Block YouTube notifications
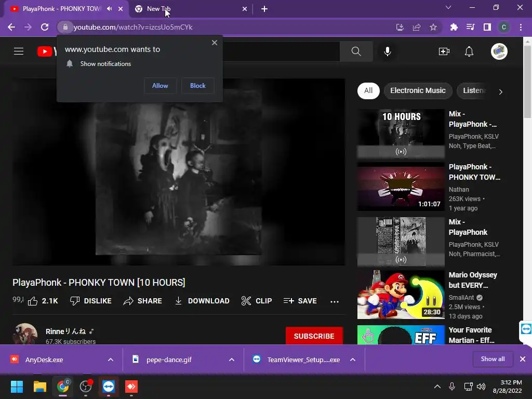The width and height of the screenshot is (532, 399). [198, 86]
